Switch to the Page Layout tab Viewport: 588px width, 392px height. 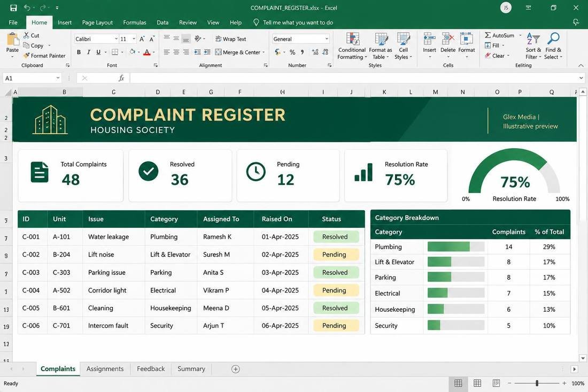click(97, 22)
